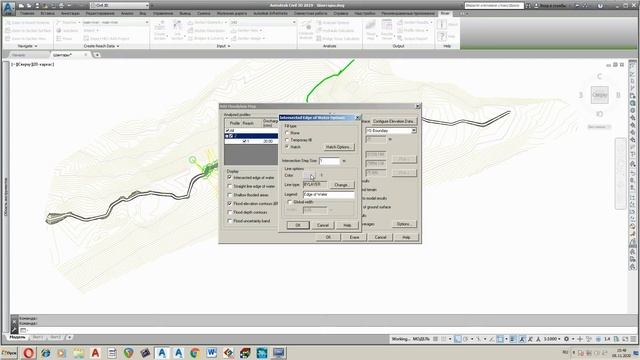Click the search box in title bar

493,6
